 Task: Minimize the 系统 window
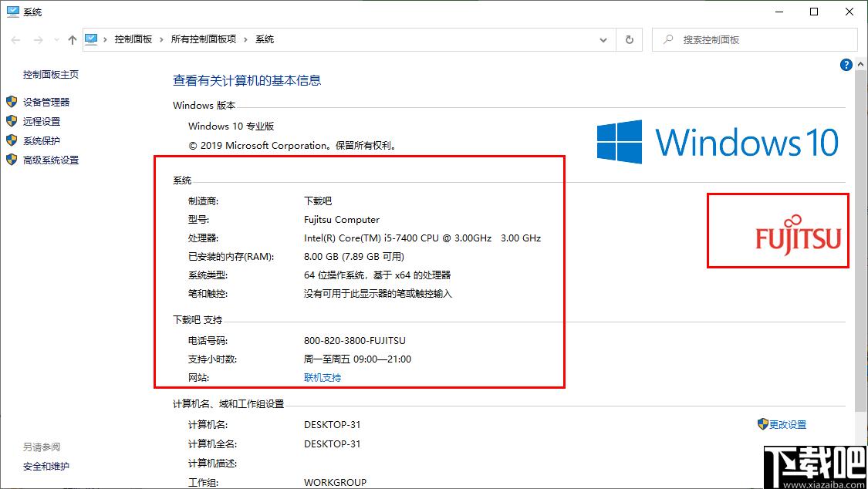[x=779, y=12]
